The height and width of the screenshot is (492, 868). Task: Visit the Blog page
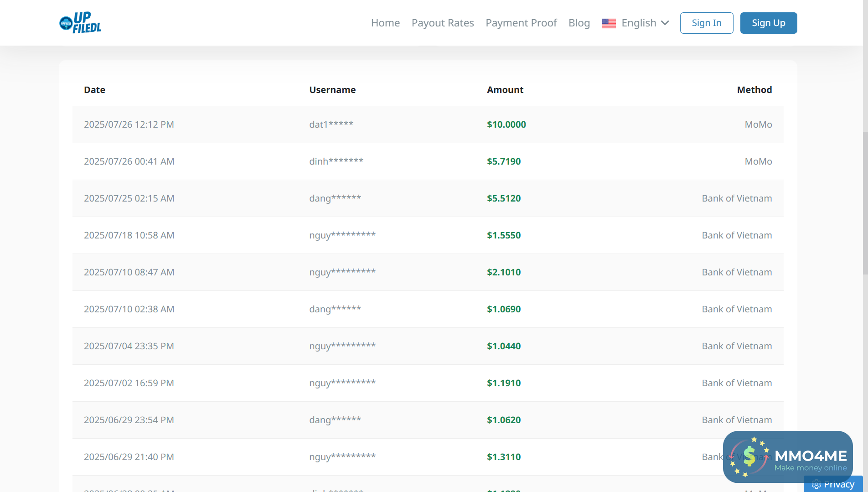579,23
